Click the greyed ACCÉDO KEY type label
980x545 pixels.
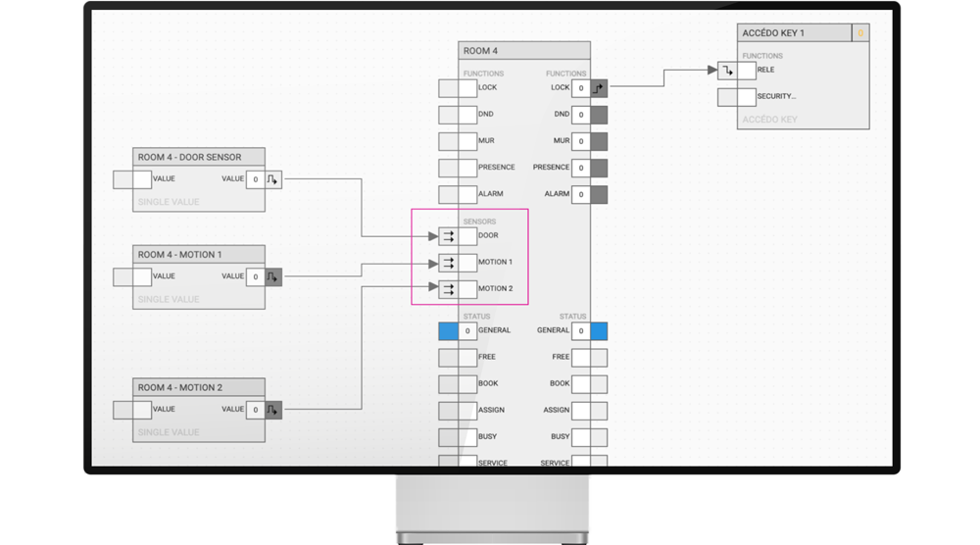tap(770, 120)
